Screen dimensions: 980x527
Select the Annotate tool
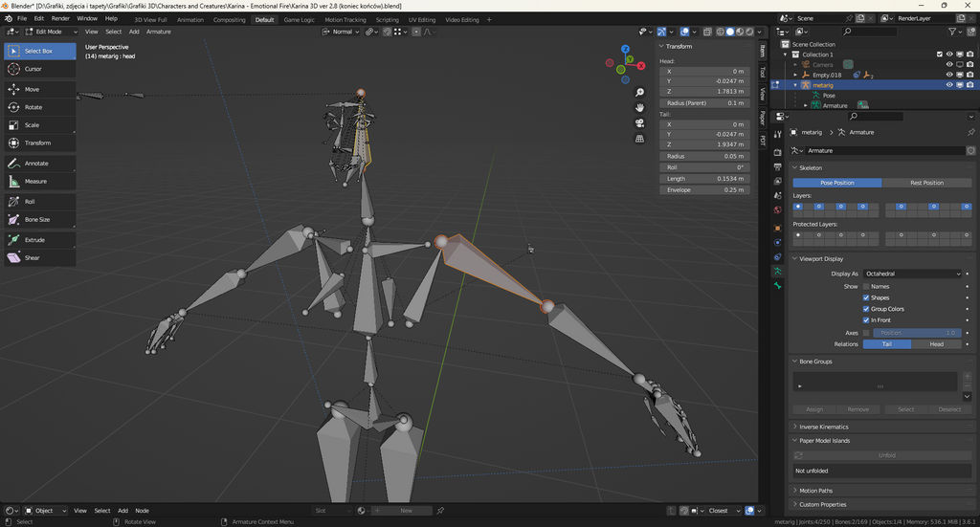(35, 164)
